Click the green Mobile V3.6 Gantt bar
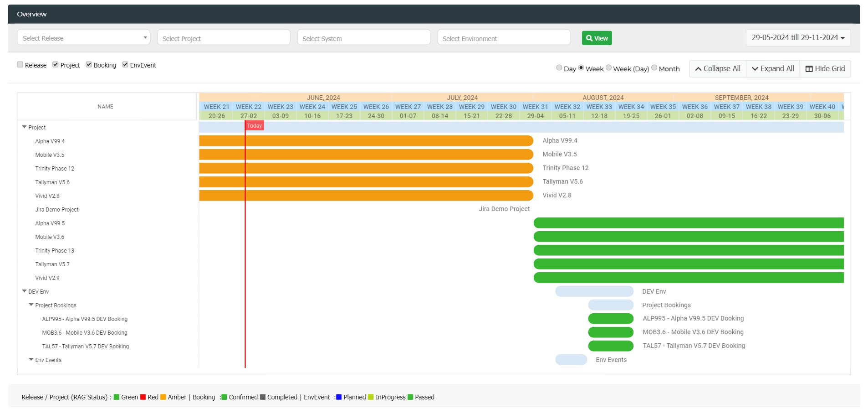Viewport: 868px width, 419px height. pos(689,237)
